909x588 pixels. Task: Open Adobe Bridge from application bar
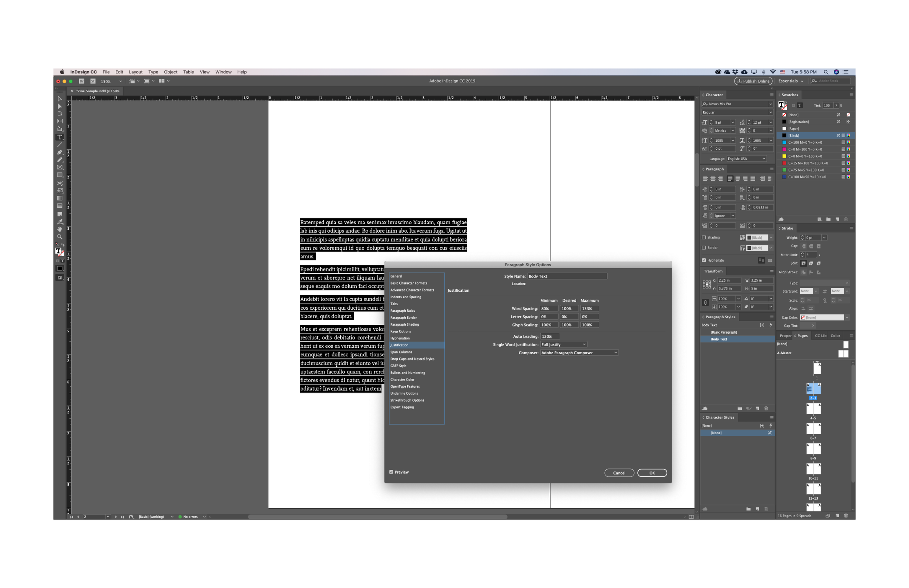[81, 81]
